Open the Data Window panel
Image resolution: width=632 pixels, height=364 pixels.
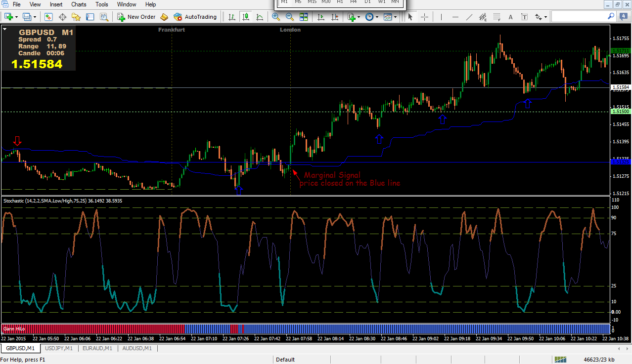point(63,17)
